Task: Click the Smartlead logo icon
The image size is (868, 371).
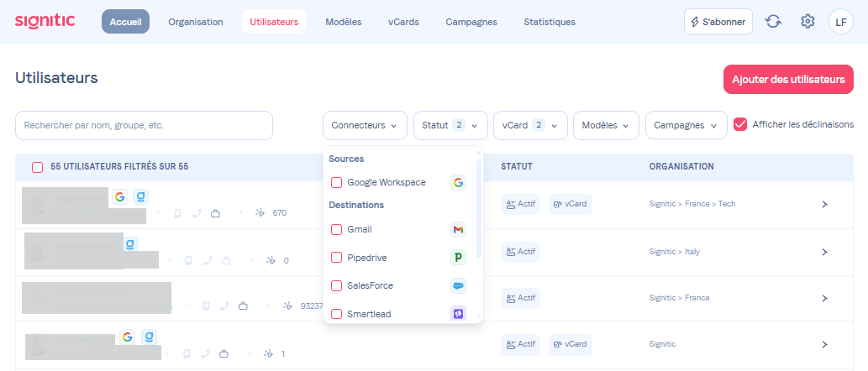Action: (458, 314)
